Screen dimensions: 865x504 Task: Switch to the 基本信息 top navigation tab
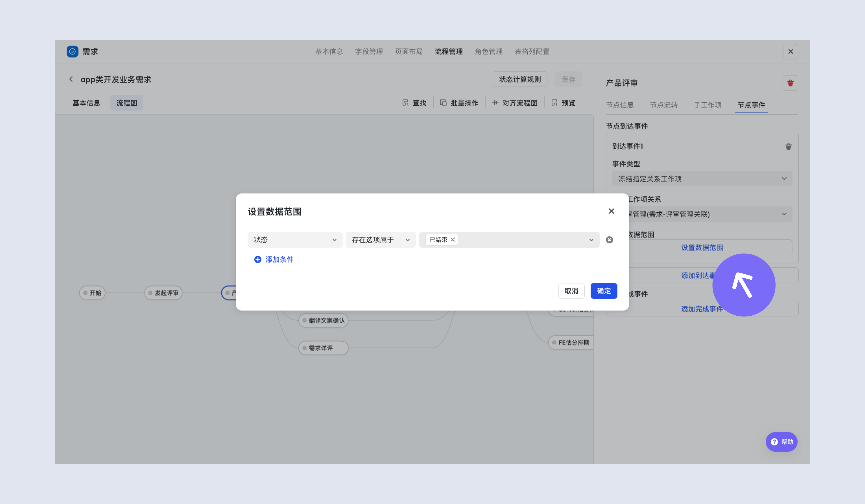pos(329,51)
